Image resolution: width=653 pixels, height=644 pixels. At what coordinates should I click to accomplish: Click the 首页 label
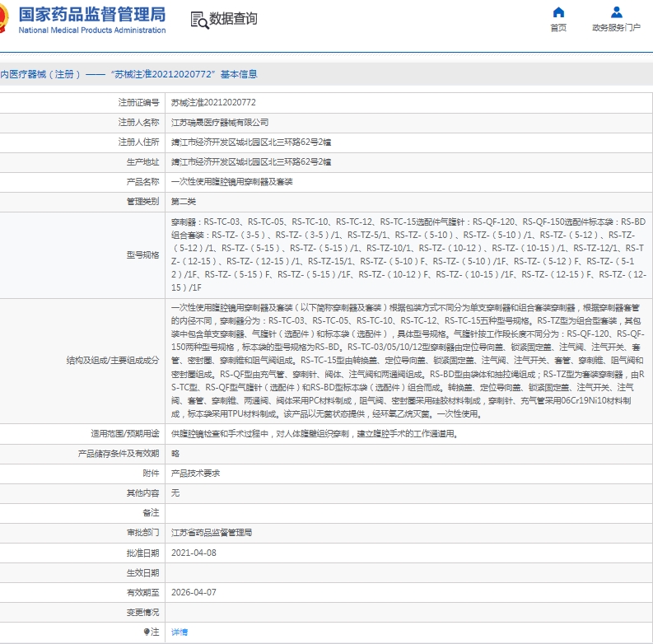(558, 27)
